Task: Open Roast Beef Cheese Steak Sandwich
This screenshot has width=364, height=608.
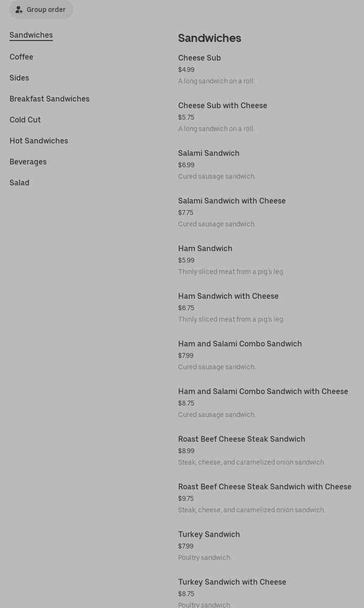Action: pos(242,439)
